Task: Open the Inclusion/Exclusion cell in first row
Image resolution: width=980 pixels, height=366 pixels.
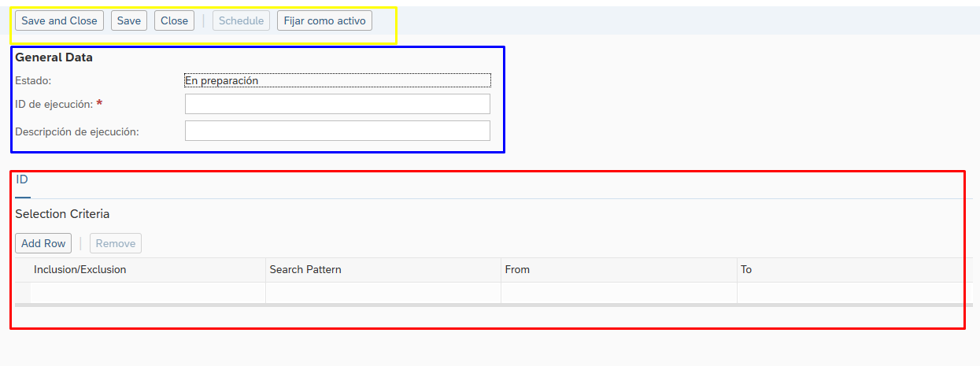Action: 147,293
